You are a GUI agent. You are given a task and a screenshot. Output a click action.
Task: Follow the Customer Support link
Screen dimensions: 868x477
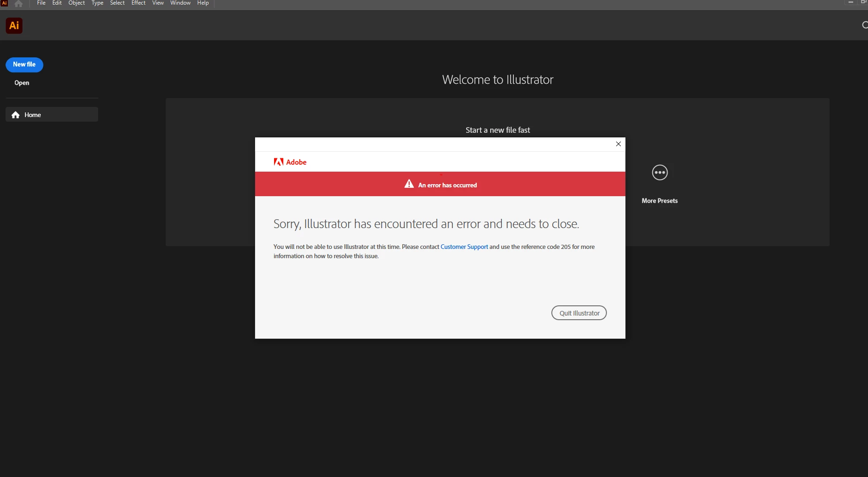coord(464,247)
